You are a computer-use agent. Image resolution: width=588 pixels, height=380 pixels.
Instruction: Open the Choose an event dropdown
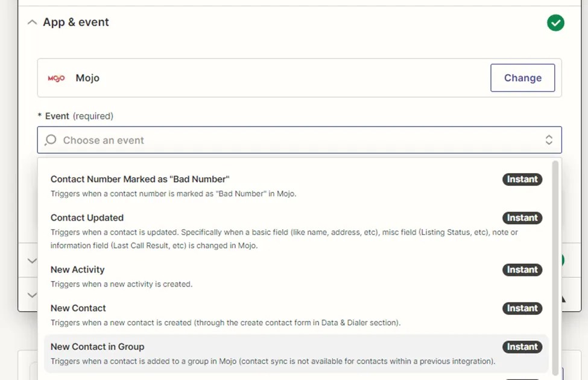click(x=549, y=139)
